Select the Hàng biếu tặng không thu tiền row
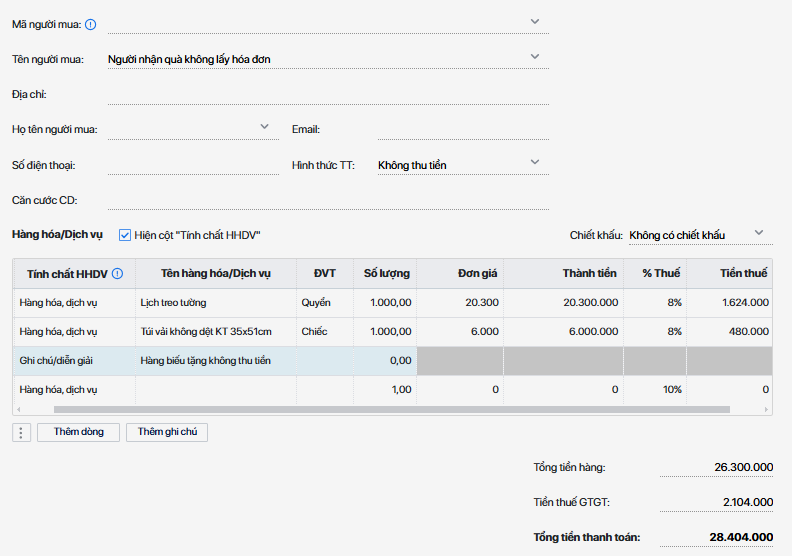 392,361
